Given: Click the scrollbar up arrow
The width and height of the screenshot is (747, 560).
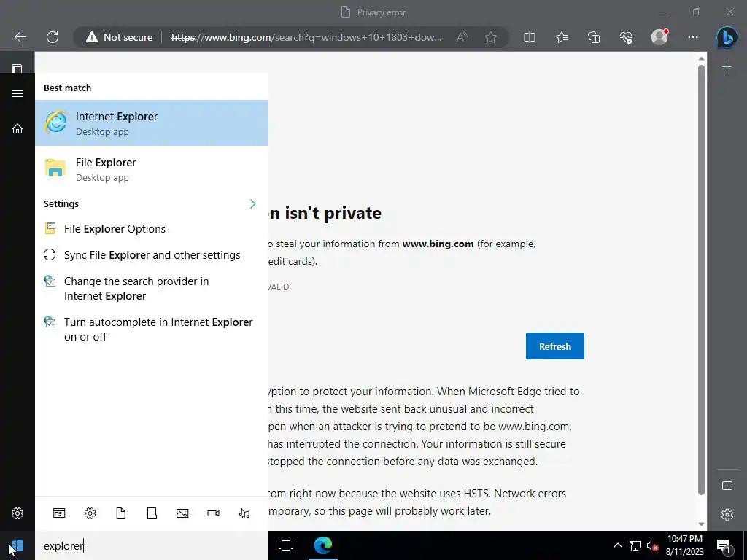Looking at the screenshot, I should point(701,58).
